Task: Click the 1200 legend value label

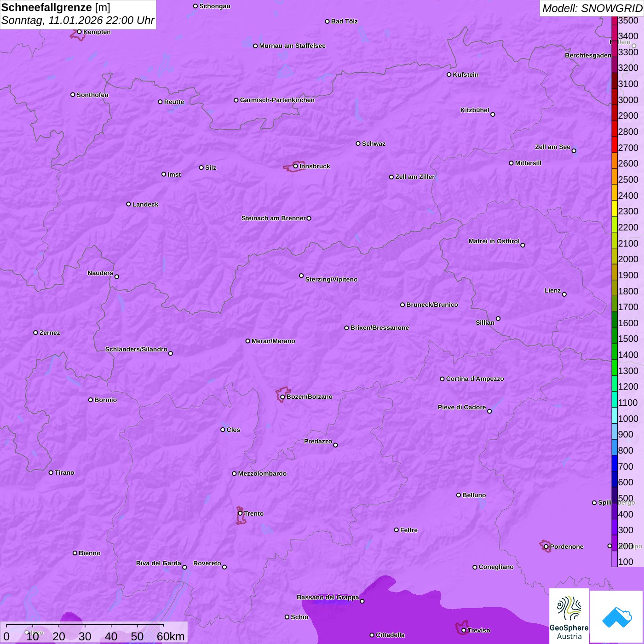Action: pyautogui.click(x=628, y=386)
